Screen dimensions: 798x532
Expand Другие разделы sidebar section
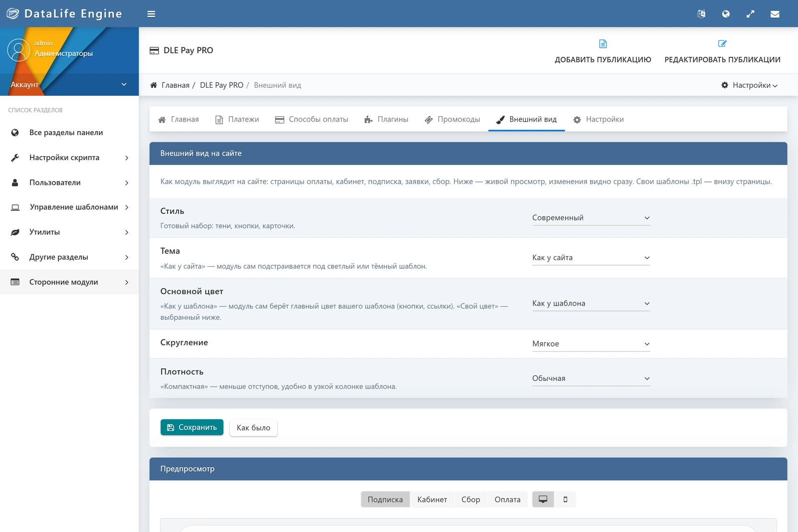pyautogui.click(x=69, y=257)
